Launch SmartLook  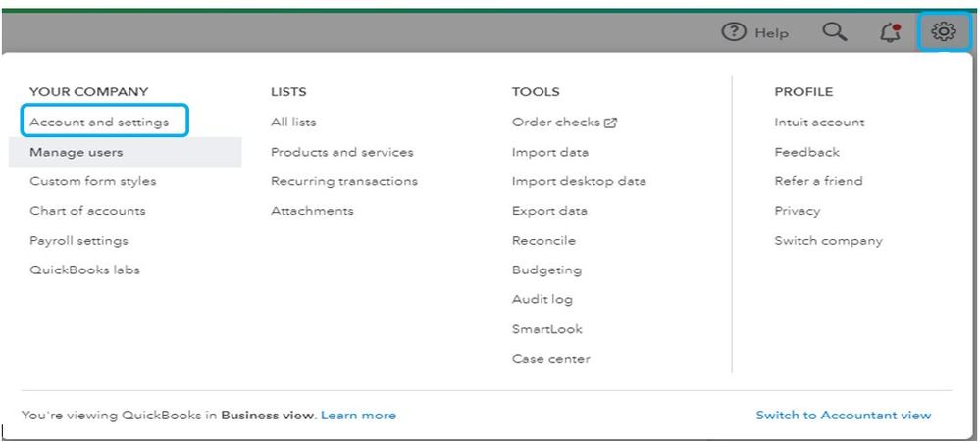tap(546, 329)
